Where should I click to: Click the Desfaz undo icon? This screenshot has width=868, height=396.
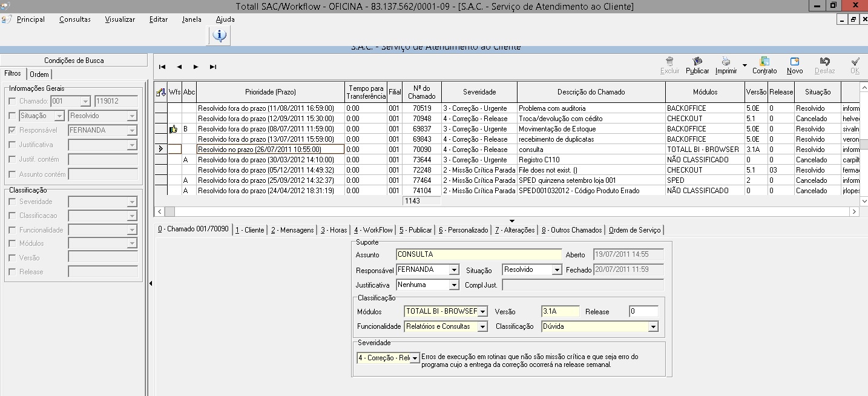(824, 61)
